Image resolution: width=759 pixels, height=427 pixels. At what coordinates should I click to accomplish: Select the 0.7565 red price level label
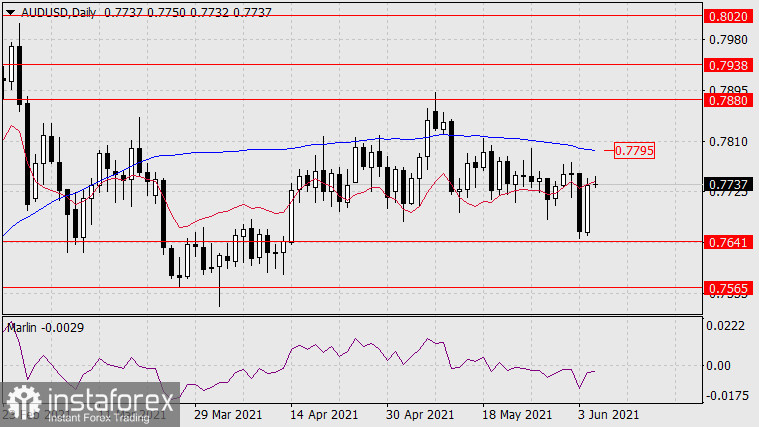[729, 289]
